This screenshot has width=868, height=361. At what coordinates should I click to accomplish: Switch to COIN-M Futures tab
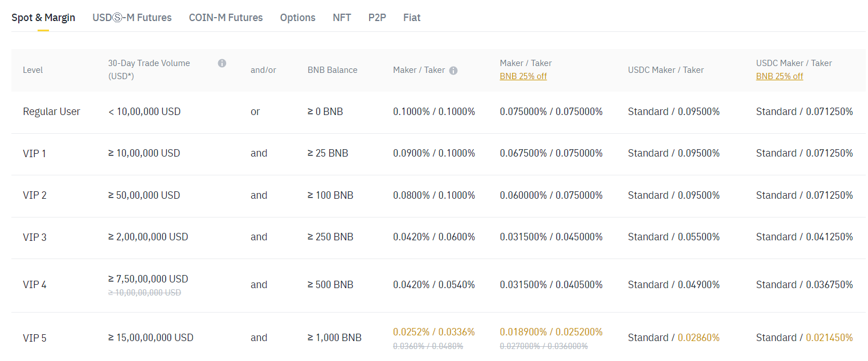point(226,18)
